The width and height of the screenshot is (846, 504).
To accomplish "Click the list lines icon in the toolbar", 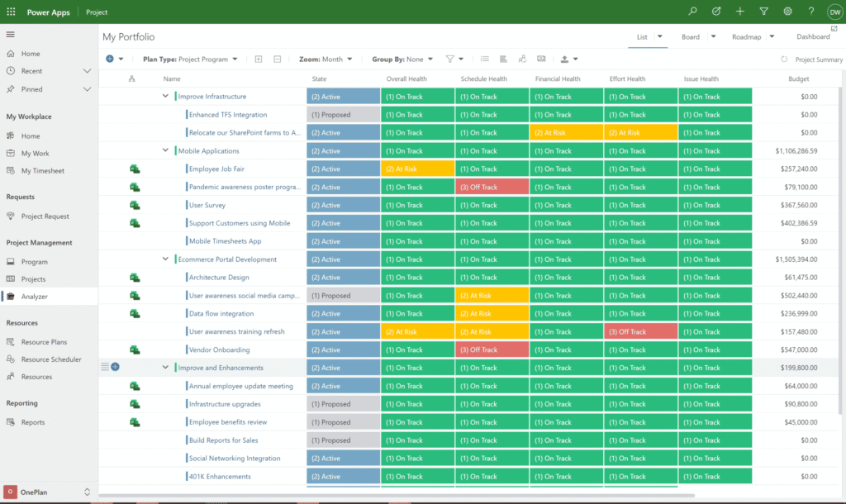I will point(484,59).
